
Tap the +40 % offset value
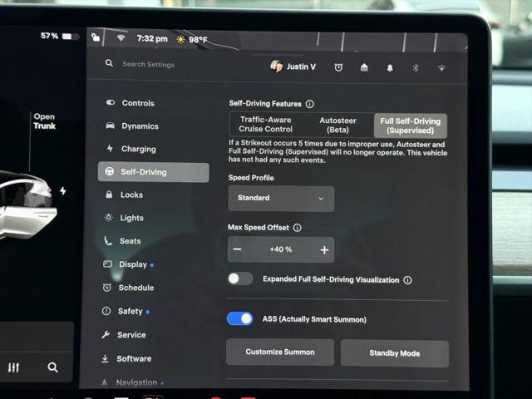tap(281, 249)
